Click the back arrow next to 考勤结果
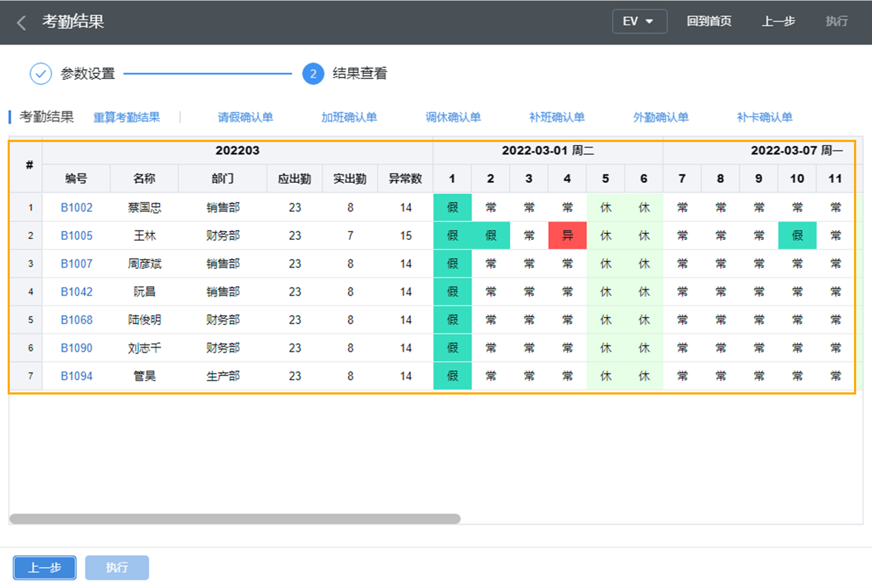The height and width of the screenshot is (588, 872). [21, 22]
